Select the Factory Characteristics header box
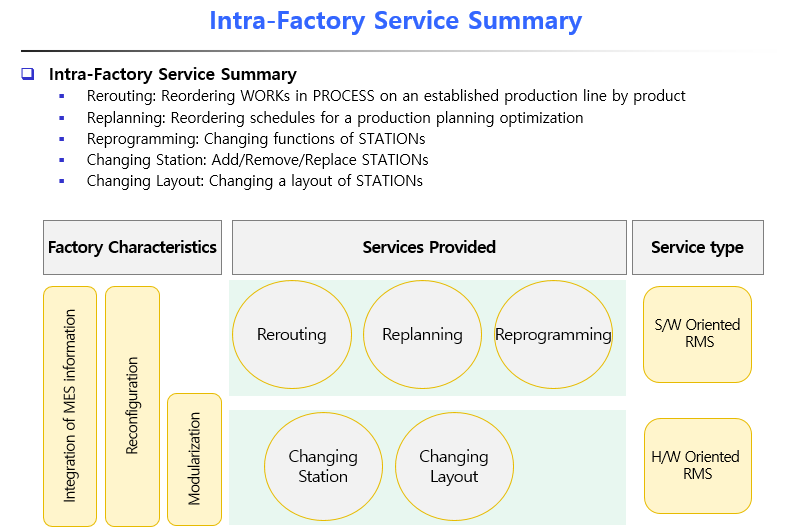Viewport: 805px width, 531px height. [x=132, y=247]
